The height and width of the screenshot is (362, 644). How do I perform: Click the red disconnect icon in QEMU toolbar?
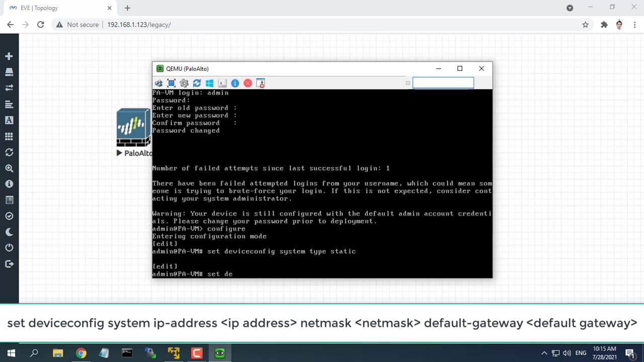click(248, 83)
